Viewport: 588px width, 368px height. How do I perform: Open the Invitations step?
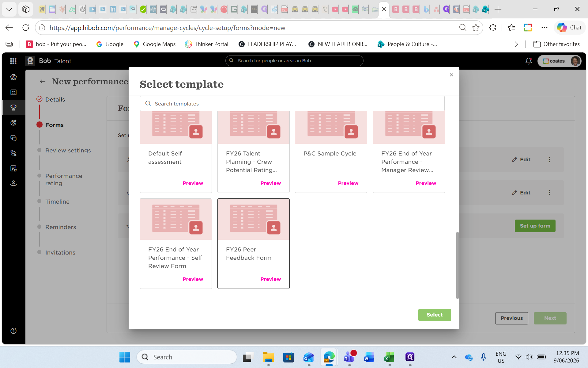[x=60, y=252]
